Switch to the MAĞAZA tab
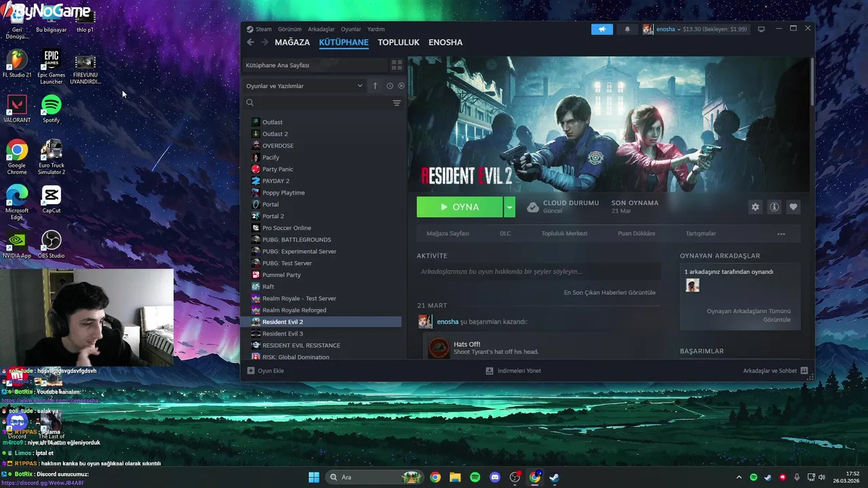The height and width of the screenshot is (488, 868). pos(292,42)
